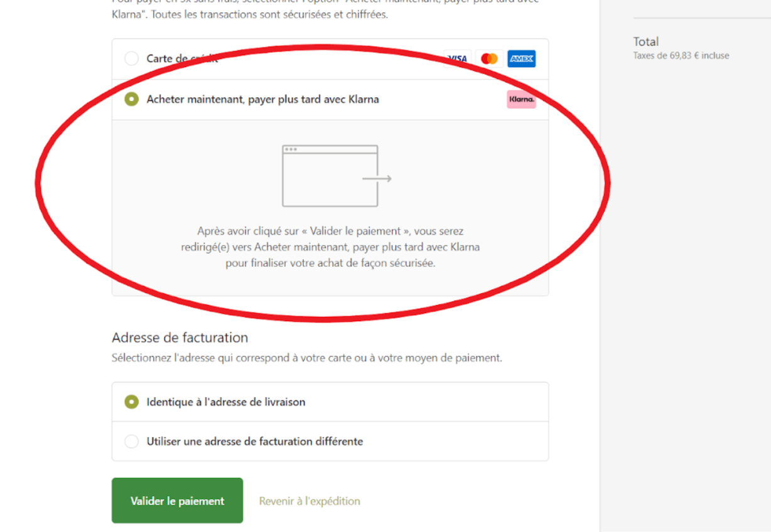Click the arrow in the redirect illustration
Screen dimensions: 771x532
coord(377,179)
